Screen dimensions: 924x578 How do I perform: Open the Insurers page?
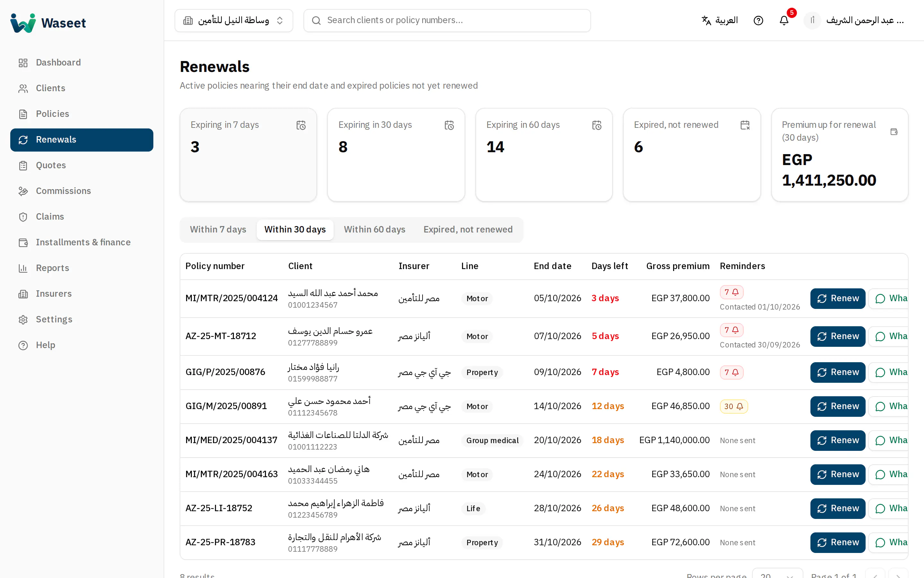(x=82, y=293)
